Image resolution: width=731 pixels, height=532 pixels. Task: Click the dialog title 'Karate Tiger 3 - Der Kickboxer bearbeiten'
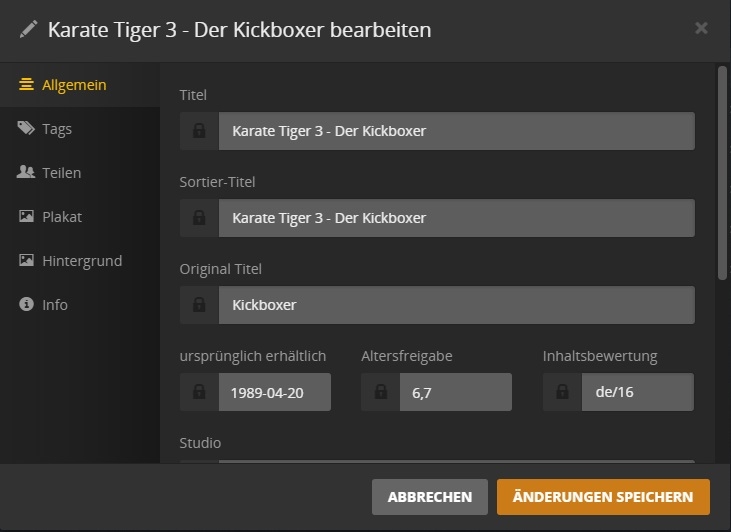(x=240, y=29)
